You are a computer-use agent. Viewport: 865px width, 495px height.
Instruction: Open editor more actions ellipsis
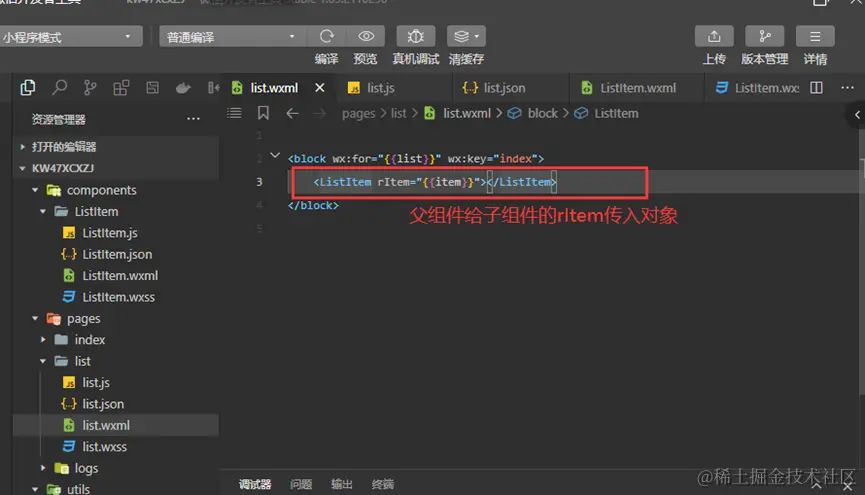coord(847,88)
